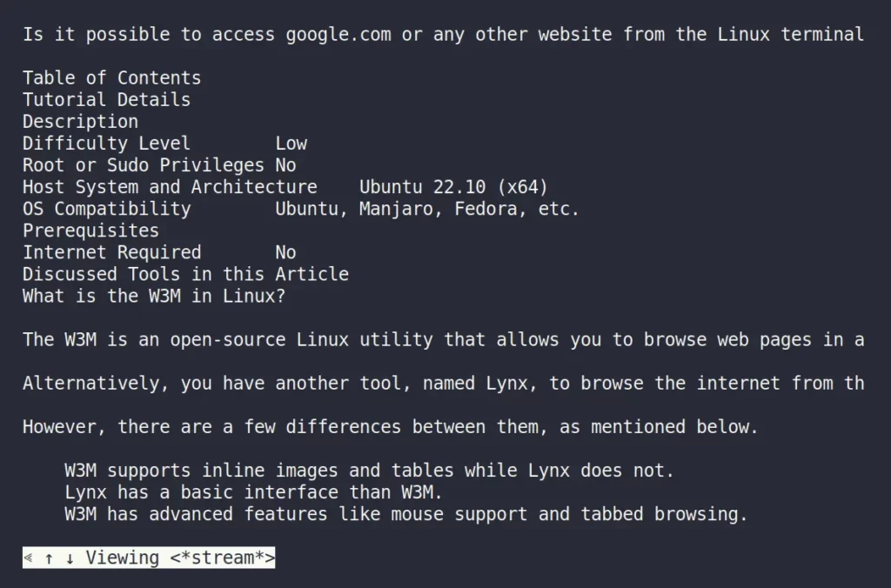891x588 pixels.
Task: Click the line mentioning the Lynx alternative tool
Action: [x=443, y=384]
